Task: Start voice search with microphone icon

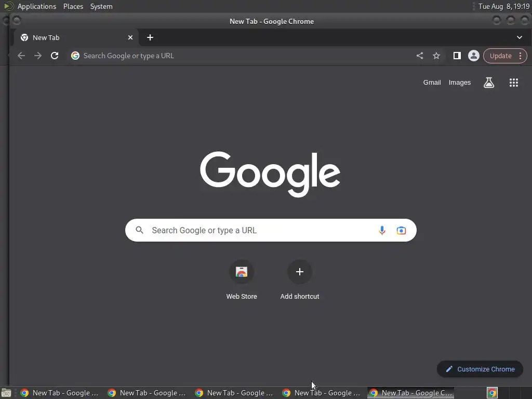Action: click(x=382, y=230)
